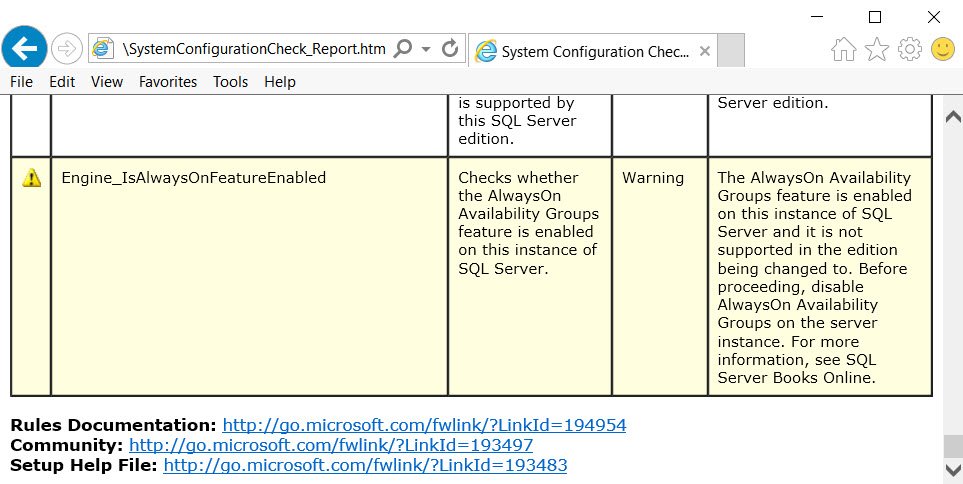This screenshot has height=484, width=963.
Task: Open the address bar dropdown arrow
Action: (x=426, y=49)
